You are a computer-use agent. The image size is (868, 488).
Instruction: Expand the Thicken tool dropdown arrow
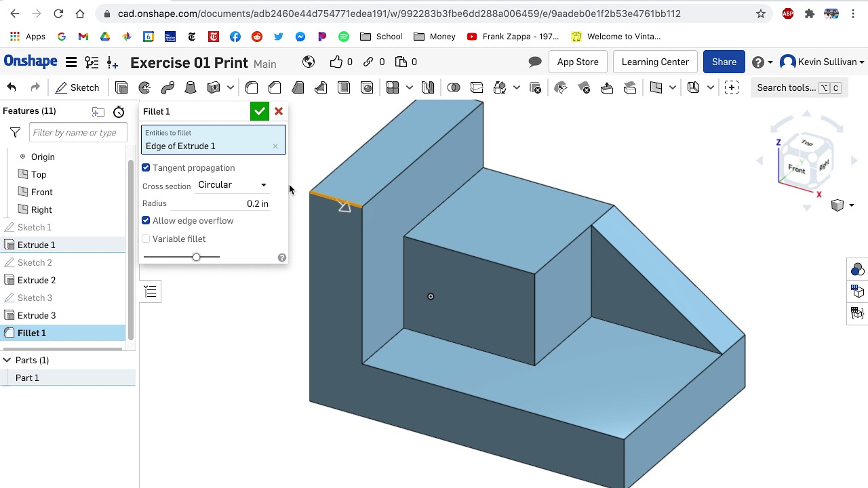pyautogui.click(x=231, y=87)
